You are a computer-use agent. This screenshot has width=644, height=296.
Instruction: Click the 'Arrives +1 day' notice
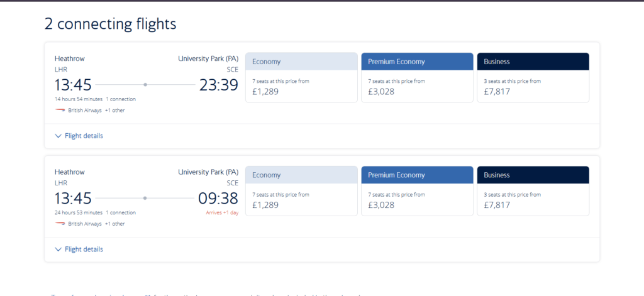[x=222, y=212]
